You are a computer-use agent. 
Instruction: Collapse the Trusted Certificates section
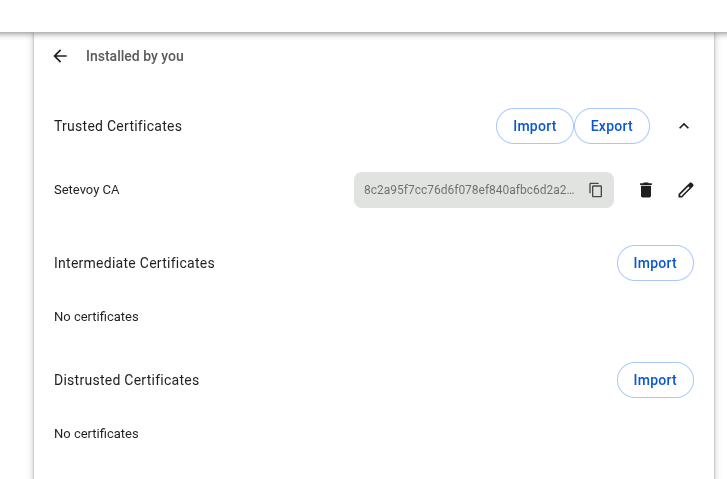point(684,126)
